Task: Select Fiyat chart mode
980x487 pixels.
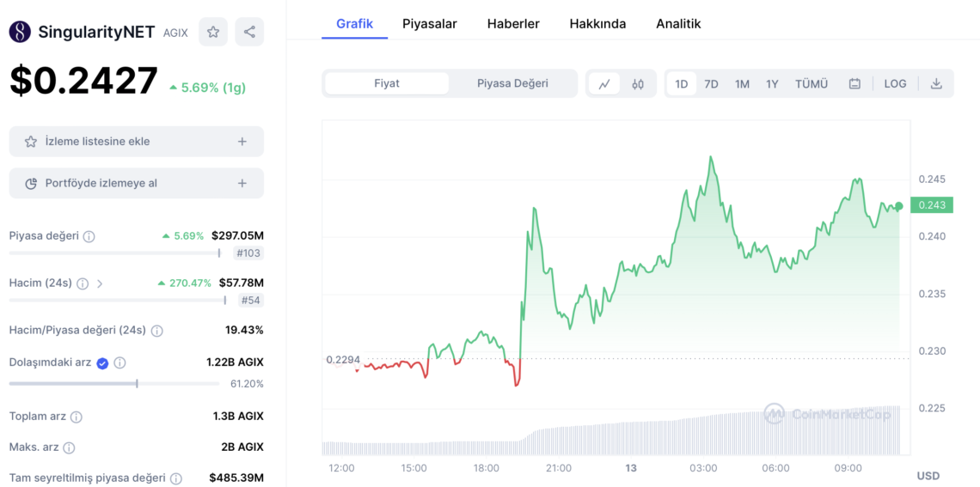Action: (x=387, y=83)
